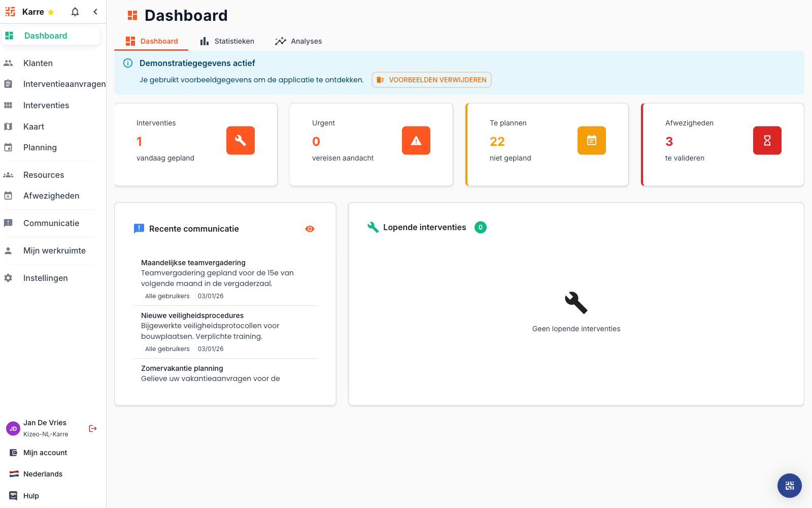The image size is (812, 508).
Task: Switch to the Statistieken tab
Action: point(227,41)
